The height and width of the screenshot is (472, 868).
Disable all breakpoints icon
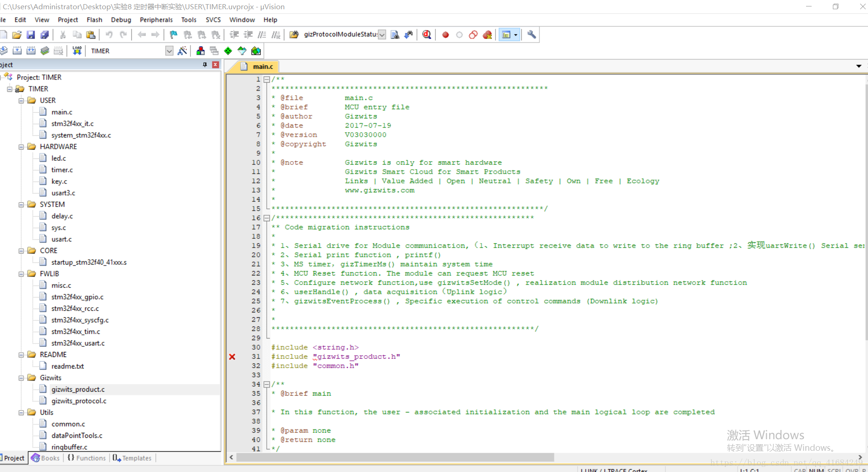(x=473, y=35)
